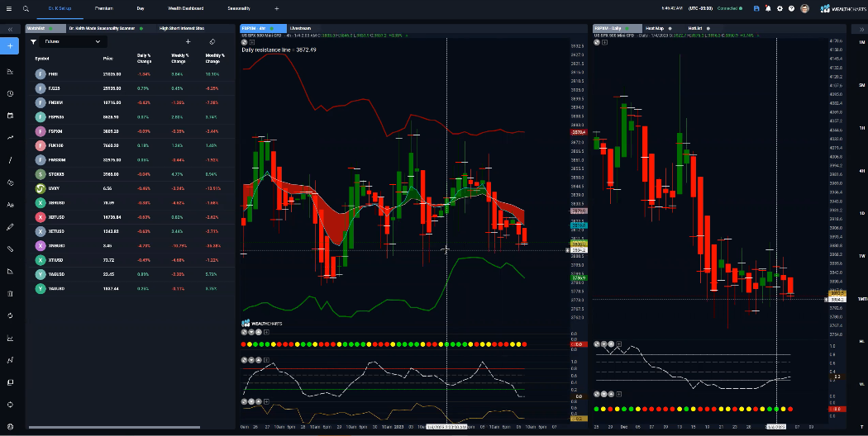Select the STOXX5 watchlist row

pyautogui.click(x=131, y=174)
